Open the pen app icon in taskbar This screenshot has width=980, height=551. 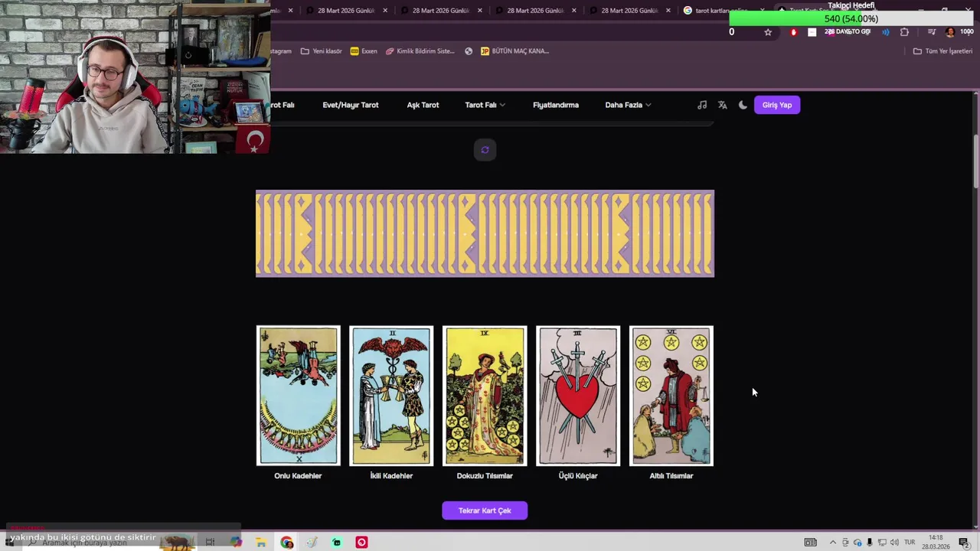(x=312, y=543)
